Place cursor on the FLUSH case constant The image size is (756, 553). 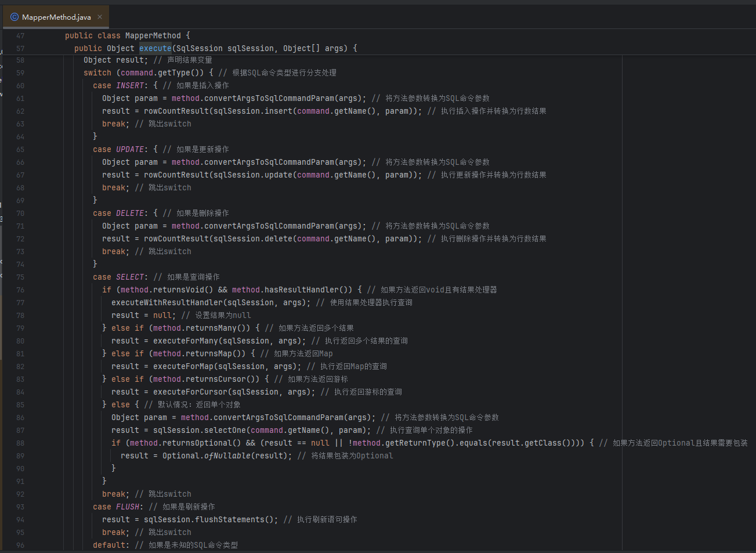click(x=128, y=507)
